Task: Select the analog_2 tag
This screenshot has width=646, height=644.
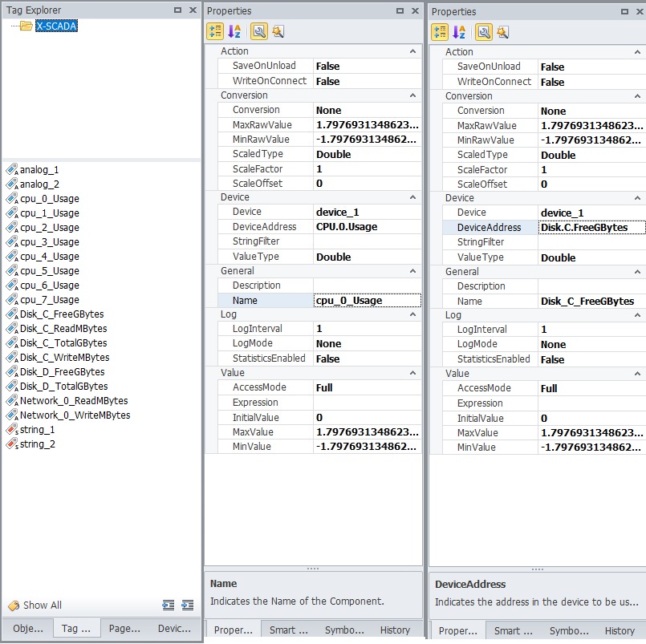Action: coord(39,184)
